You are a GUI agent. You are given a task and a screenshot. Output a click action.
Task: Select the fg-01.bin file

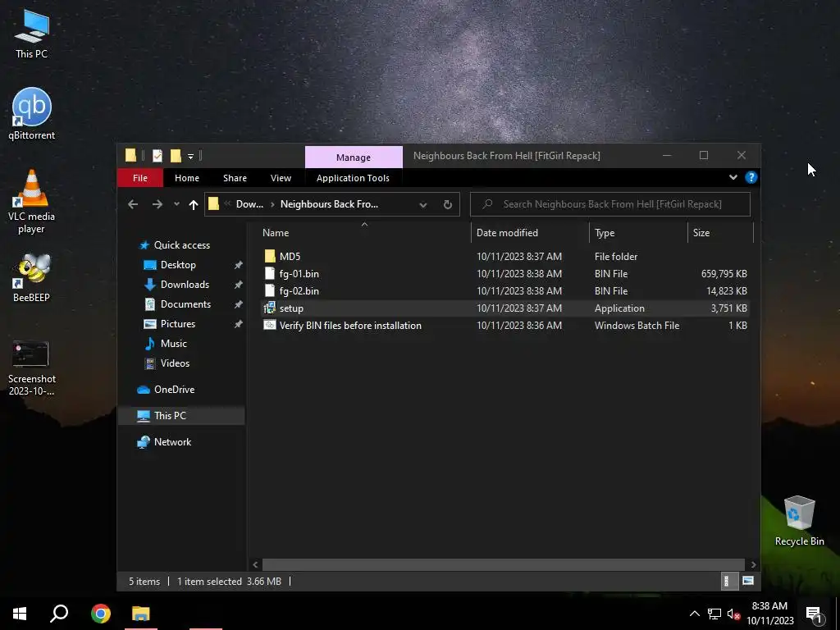click(x=504, y=274)
